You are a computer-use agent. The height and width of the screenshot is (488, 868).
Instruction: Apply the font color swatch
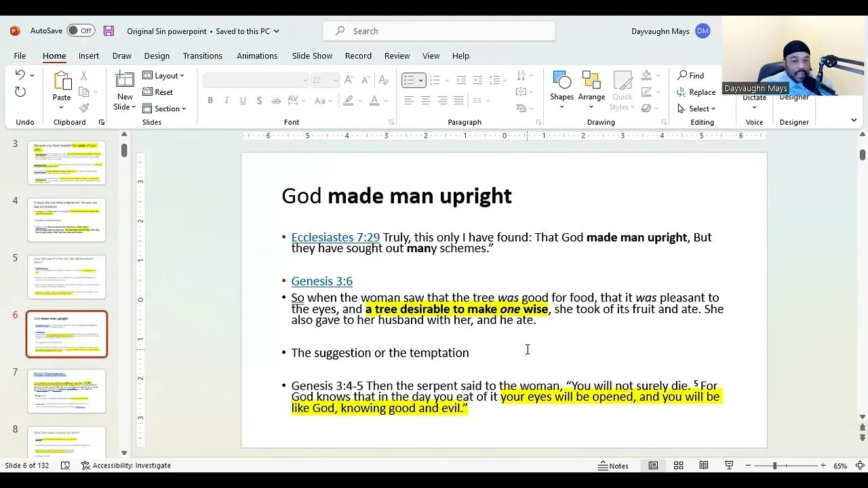pyautogui.click(x=374, y=100)
